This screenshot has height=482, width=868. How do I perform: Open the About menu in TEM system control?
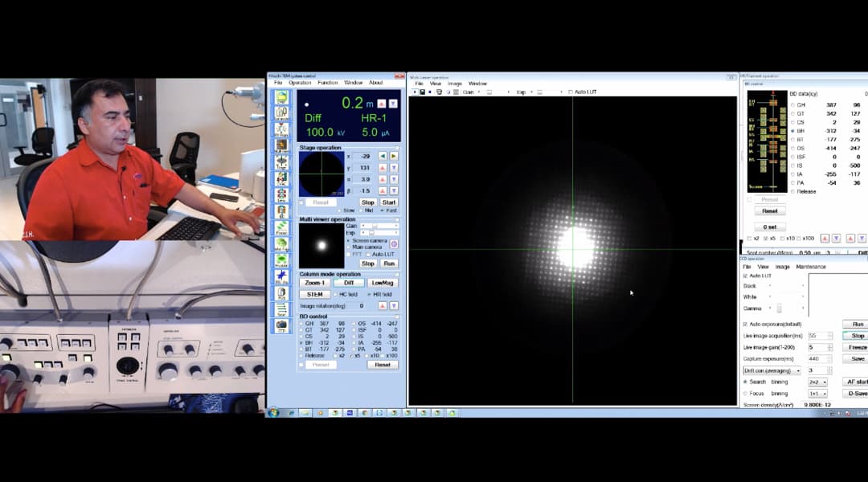[x=376, y=83]
